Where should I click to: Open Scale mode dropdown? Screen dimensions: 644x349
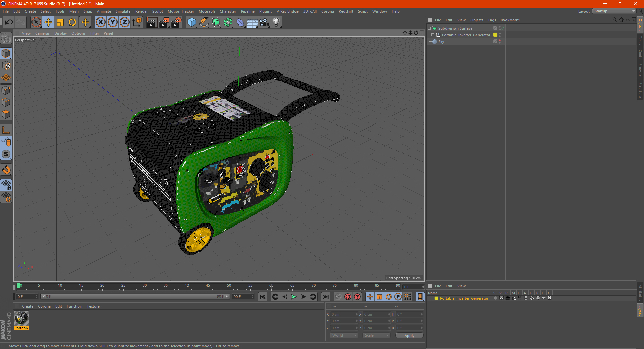(x=376, y=335)
